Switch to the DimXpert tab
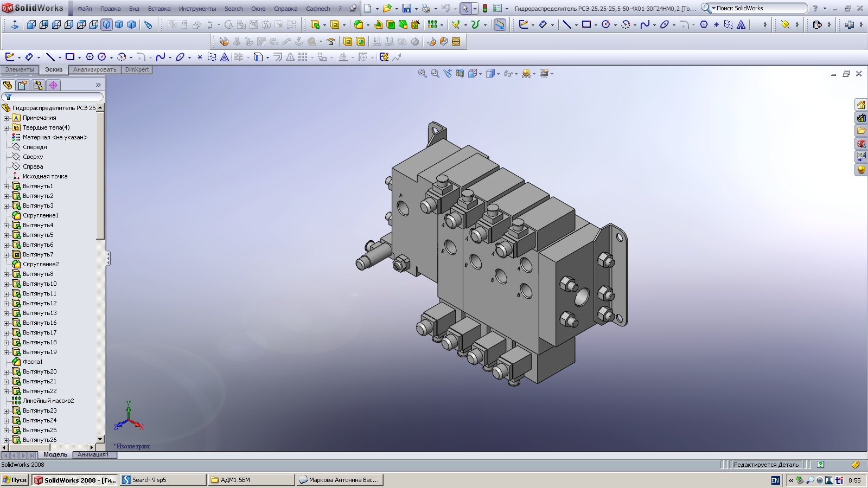 click(137, 69)
